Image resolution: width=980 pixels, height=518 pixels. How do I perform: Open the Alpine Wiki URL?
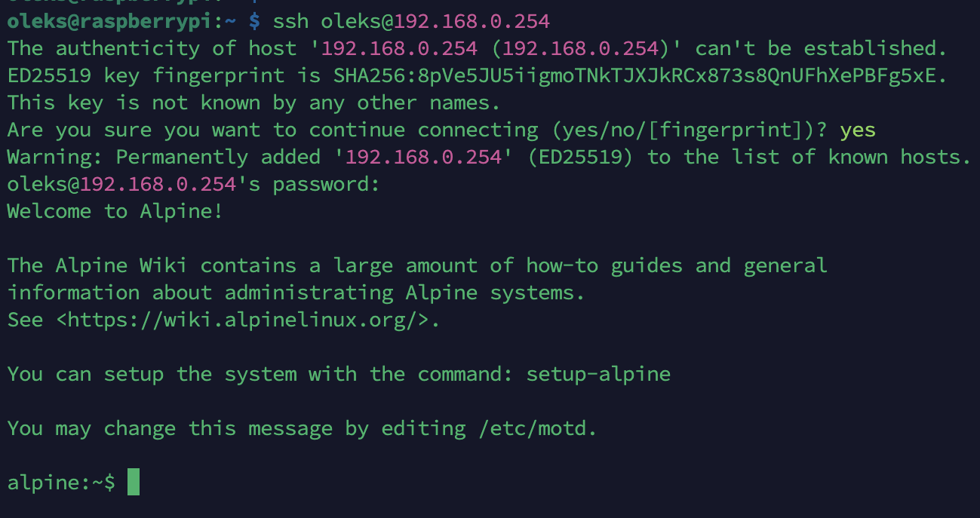pos(248,320)
